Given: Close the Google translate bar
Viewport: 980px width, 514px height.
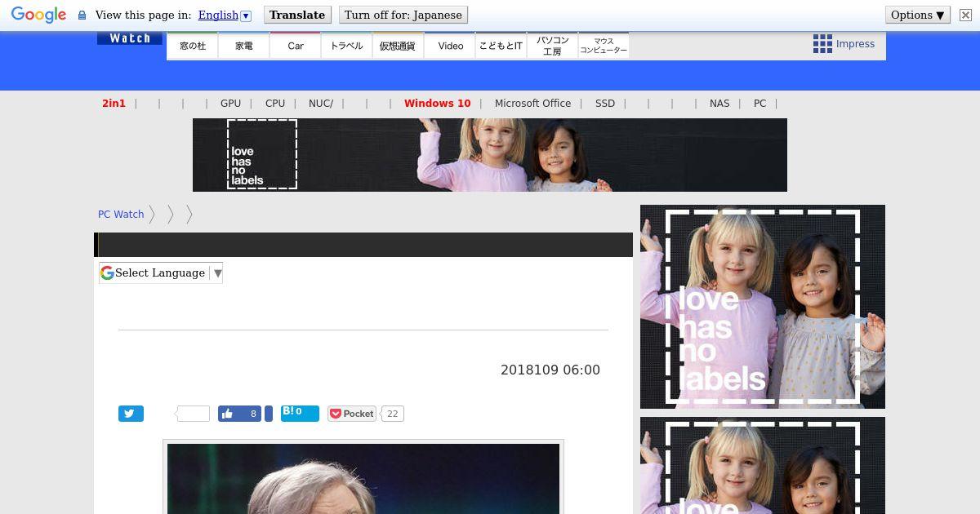Looking at the screenshot, I should tap(964, 15).
